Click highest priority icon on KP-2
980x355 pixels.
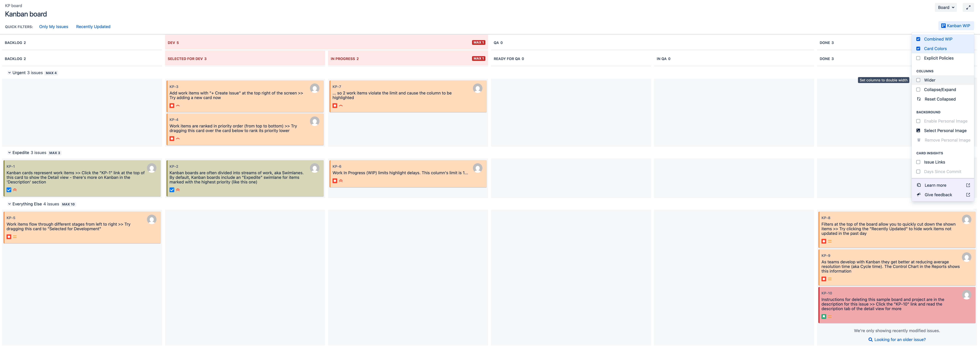pos(178,190)
